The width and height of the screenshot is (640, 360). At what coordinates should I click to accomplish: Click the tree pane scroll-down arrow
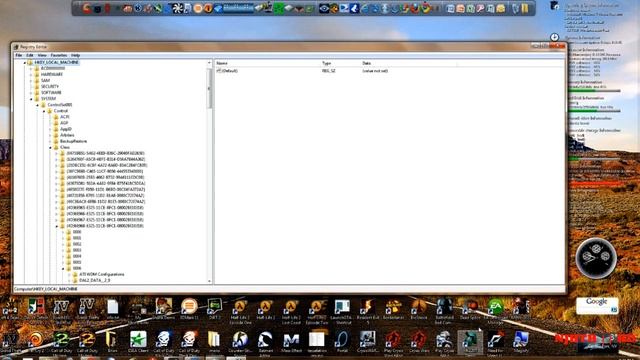point(209,281)
